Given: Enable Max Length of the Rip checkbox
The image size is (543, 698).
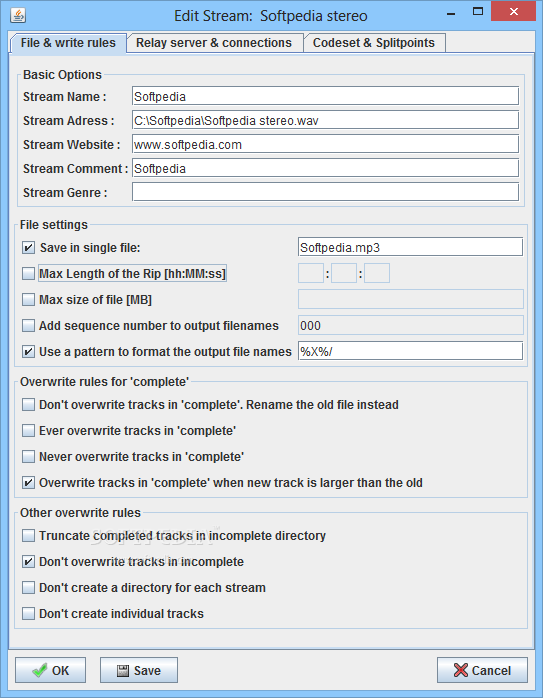Looking at the screenshot, I should [28, 273].
